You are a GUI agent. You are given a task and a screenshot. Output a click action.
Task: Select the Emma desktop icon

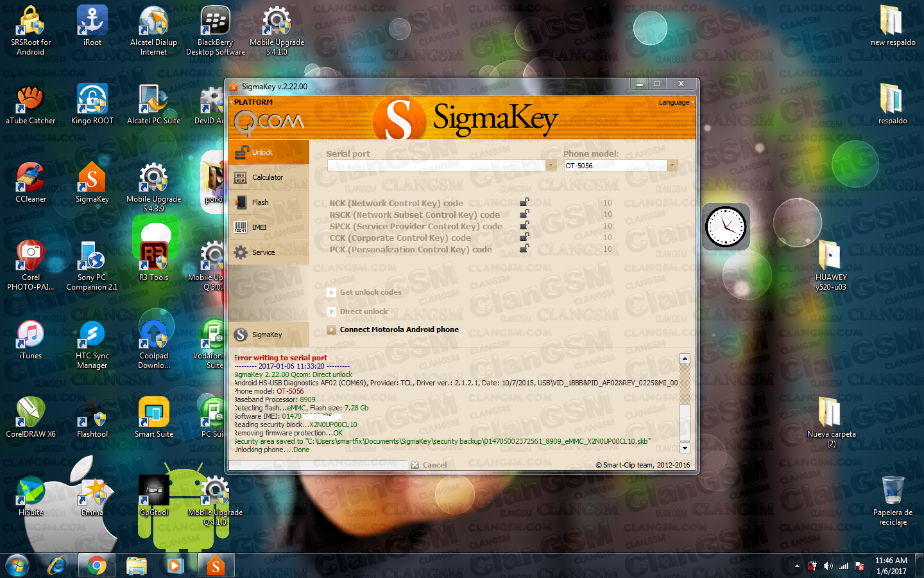[92, 496]
